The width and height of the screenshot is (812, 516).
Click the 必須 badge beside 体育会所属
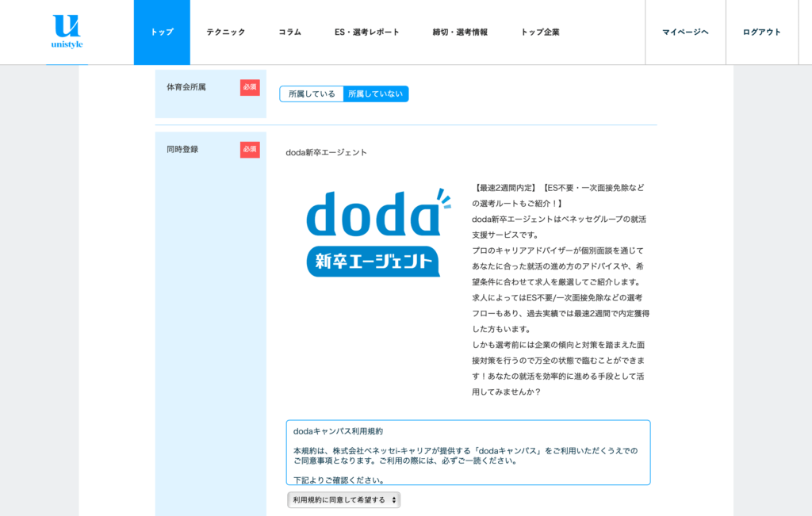[250, 87]
